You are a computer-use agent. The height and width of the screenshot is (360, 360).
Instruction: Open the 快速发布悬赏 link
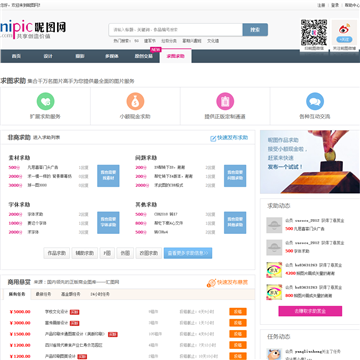(233, 283)
